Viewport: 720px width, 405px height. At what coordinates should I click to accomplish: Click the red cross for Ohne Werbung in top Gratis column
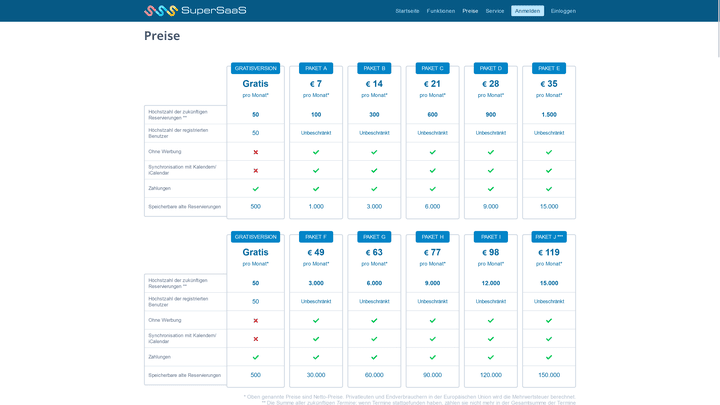point(256,152)
